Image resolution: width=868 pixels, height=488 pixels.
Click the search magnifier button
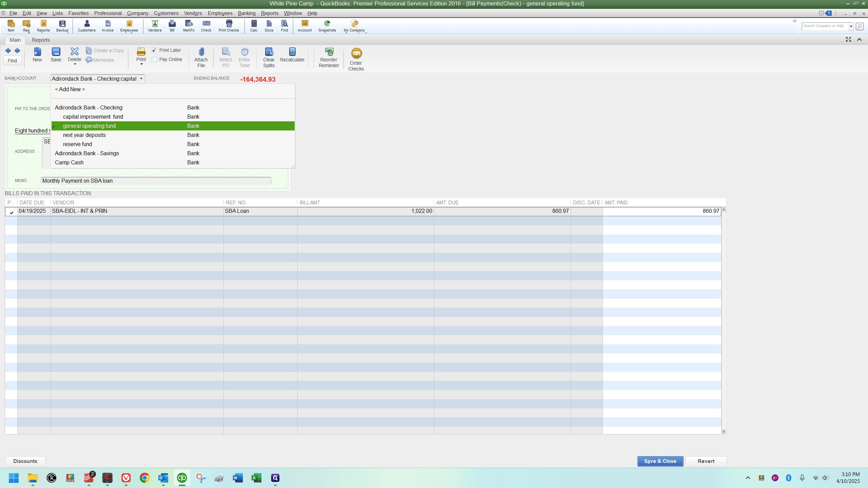860,26
